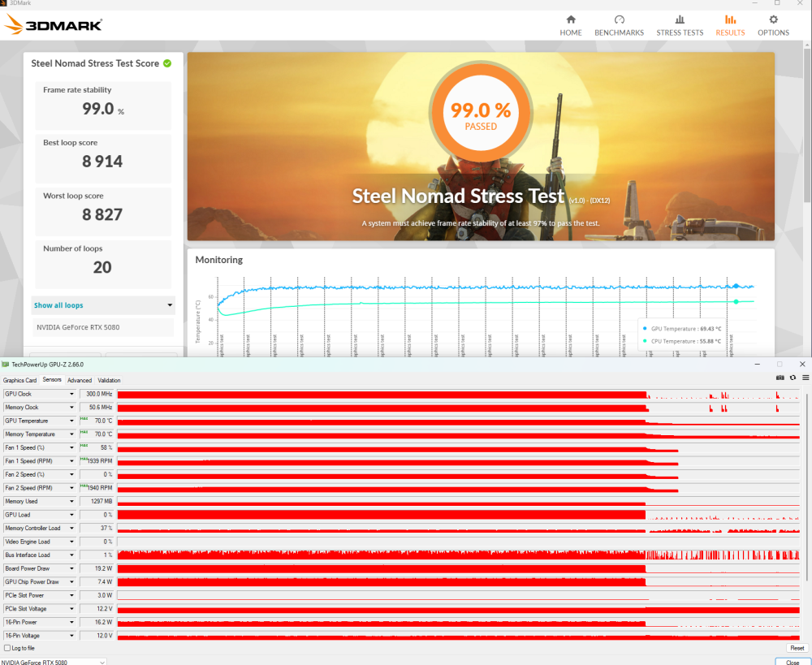This screenshot has width=812, height=665.
Task: Open Memory Used sensor dropdown
Action: [71, 501]
